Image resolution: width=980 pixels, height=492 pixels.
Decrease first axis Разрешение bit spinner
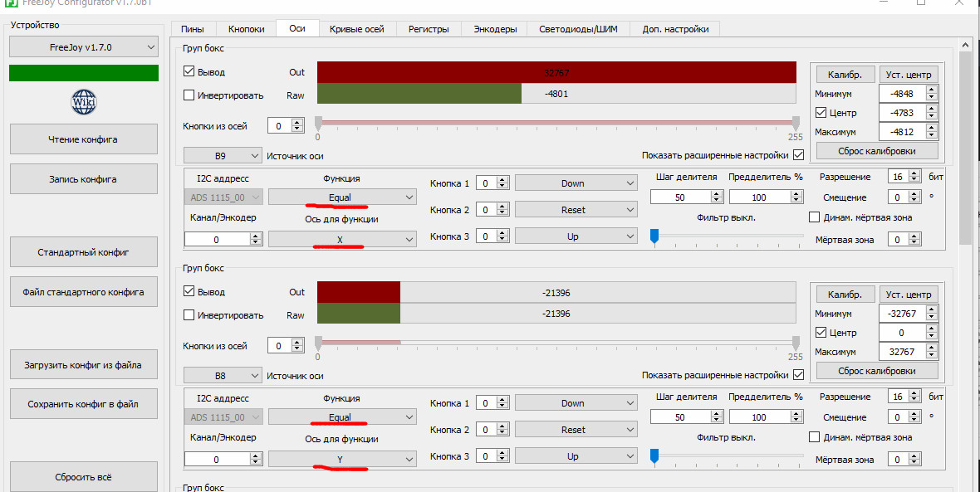(x=914, y=180)
